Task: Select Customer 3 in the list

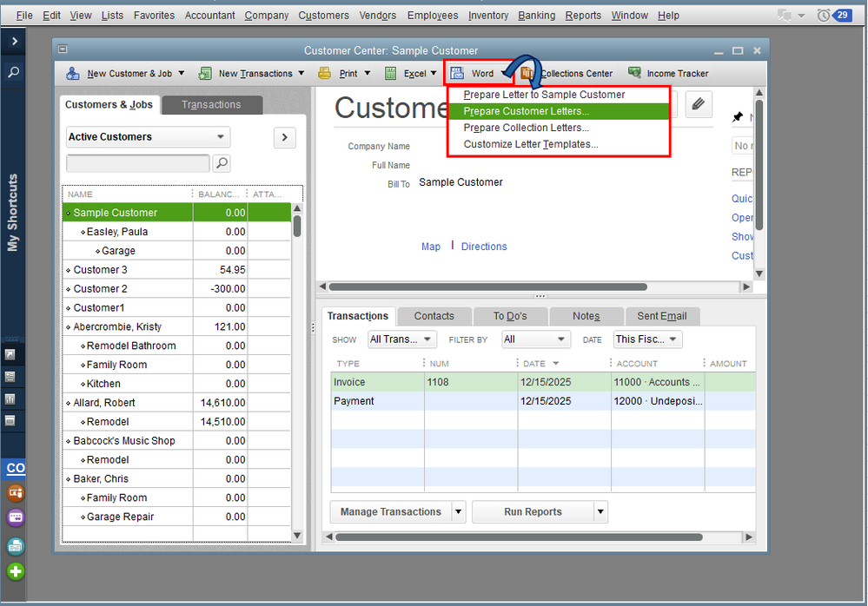Action: (176, 270)
